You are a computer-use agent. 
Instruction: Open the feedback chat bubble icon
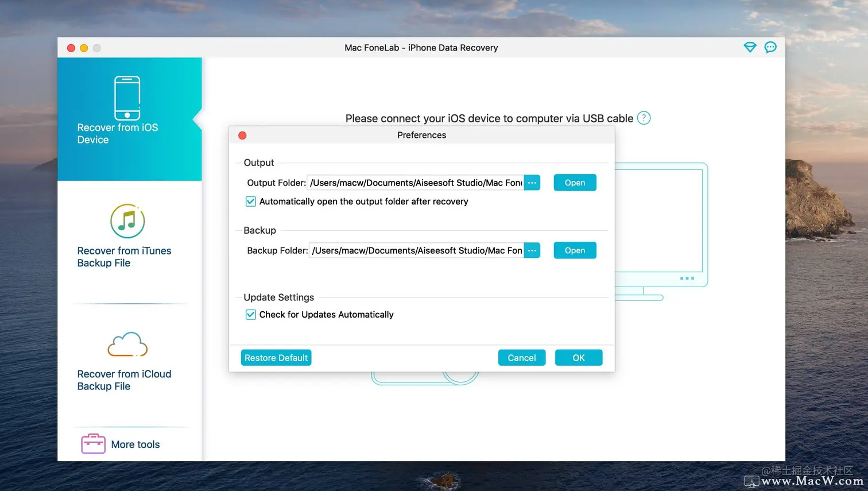pyautogui.click(x=770, y=47)
